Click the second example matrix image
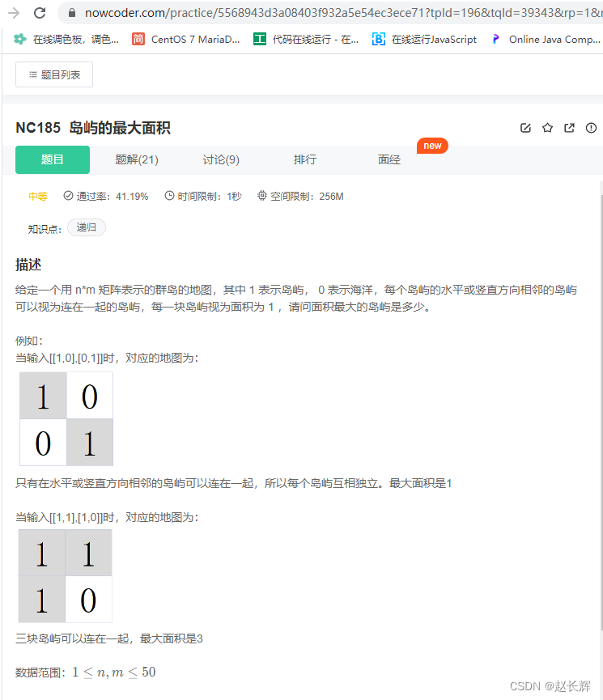The height and width of the screenshot is (700, 603). tap(66, 576)
